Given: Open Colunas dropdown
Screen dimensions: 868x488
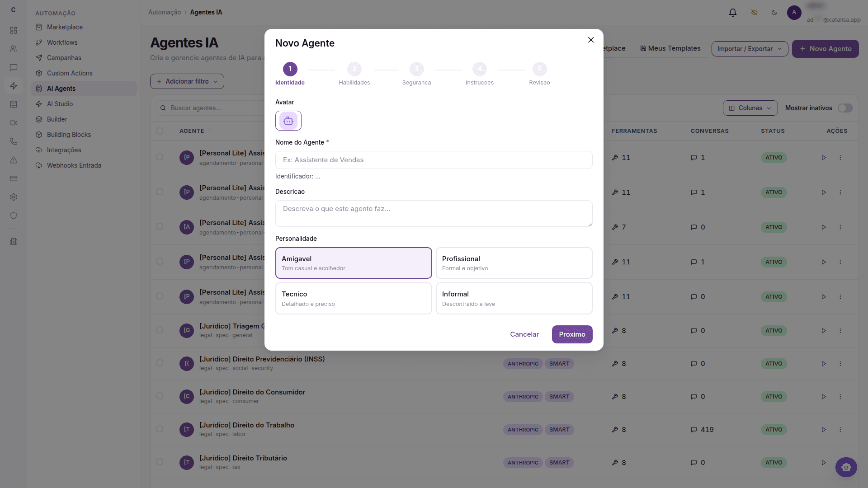Looking at the screenshot, I should (x=750, y=108).
